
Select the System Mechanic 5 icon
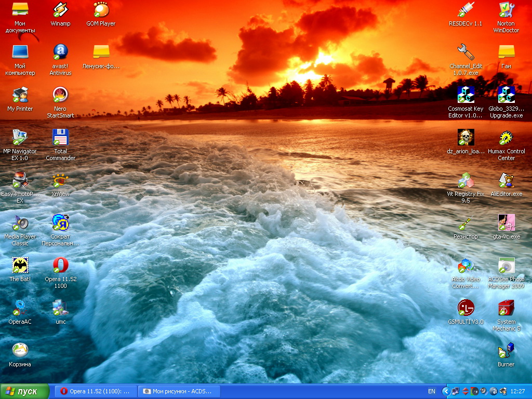(506, 308)
